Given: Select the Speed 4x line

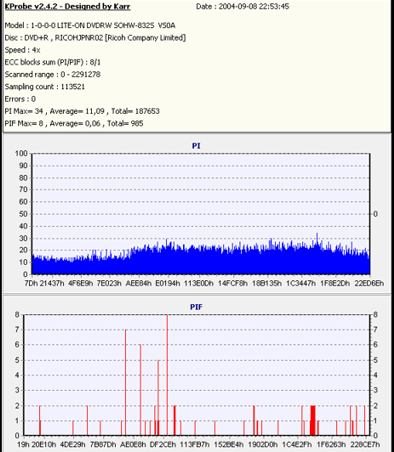Looking at the screenshot, I should pos(22,50).
